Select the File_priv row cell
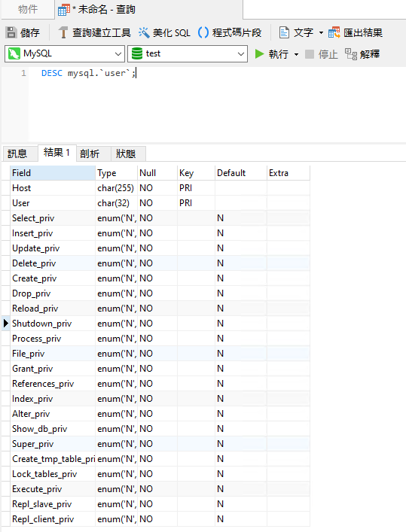This screenshot has width=406, height=532. point(53,354)
